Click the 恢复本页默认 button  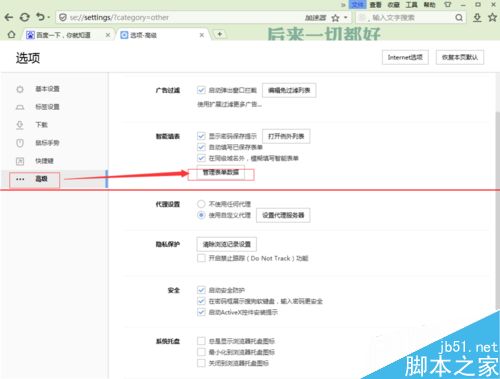tap(460, 58)
